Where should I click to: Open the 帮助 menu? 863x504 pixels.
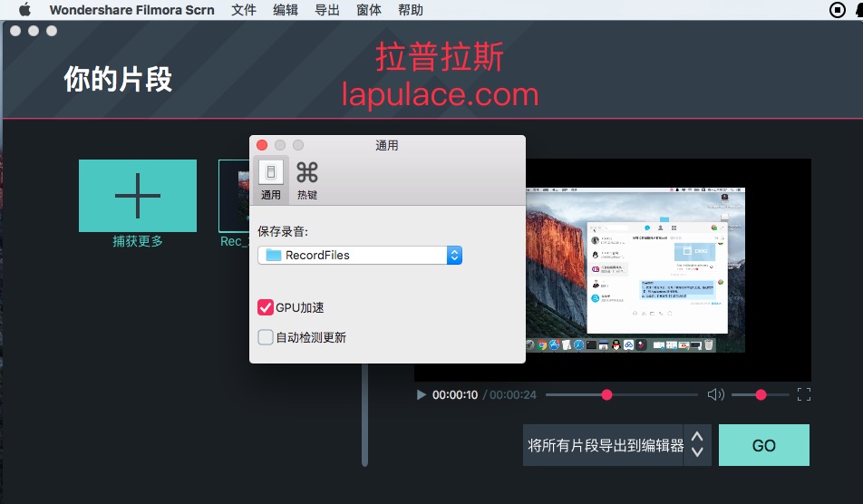click(x=411, y=10)
